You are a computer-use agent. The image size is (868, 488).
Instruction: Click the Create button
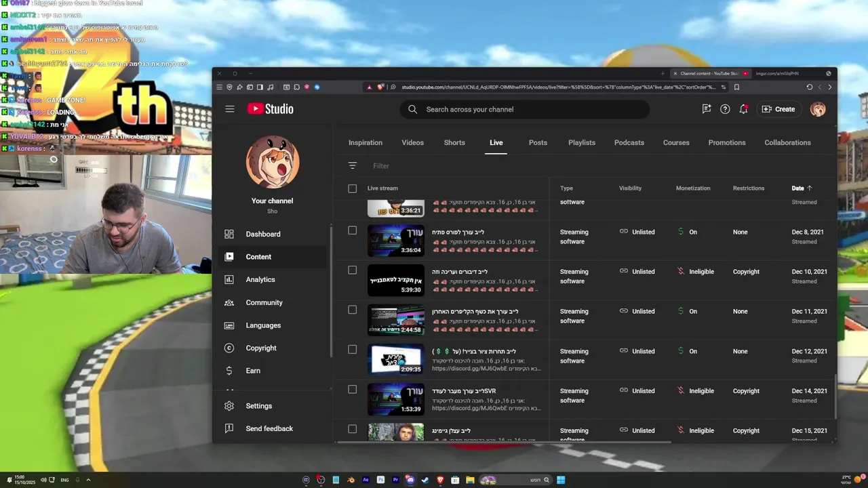pos(778,109)
